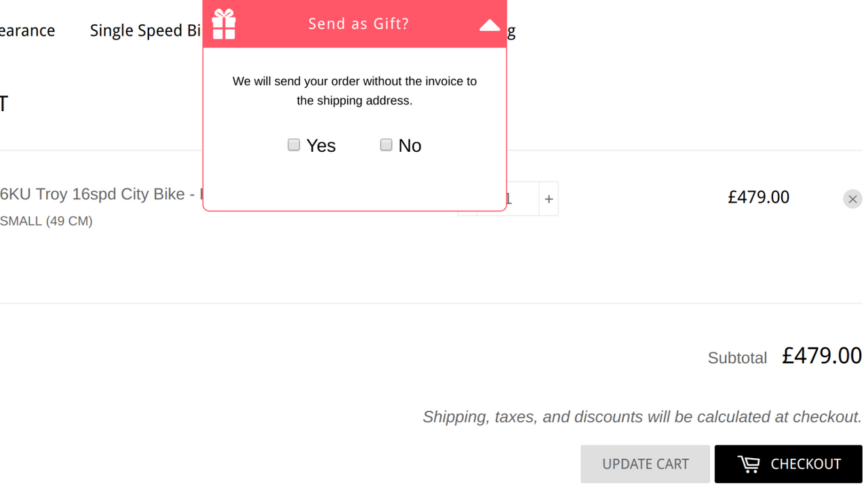Click the £479.00 item price
Image resolution: width=868 pixels, height=488 pixels.
759,197
